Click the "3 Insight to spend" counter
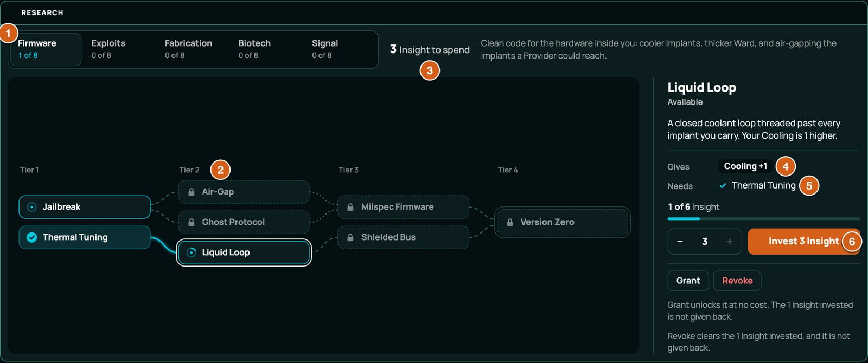 tap(430, 50)
